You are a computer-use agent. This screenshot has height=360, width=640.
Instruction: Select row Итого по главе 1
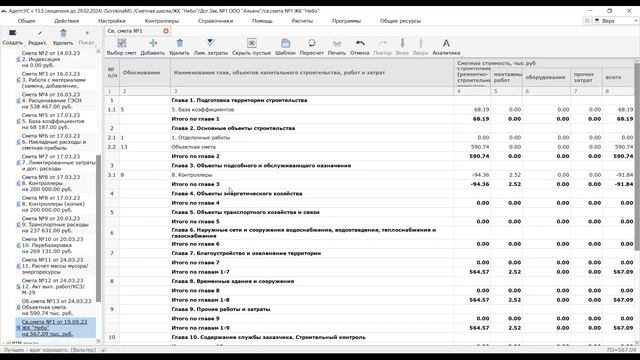(369, 119)
